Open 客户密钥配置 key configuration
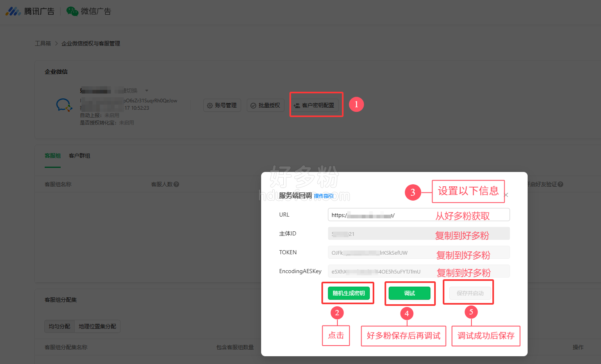601x364 pixels. coord(314,105)
